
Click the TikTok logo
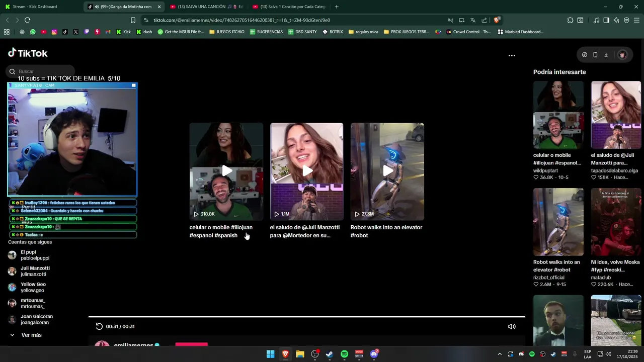point(28,53)
